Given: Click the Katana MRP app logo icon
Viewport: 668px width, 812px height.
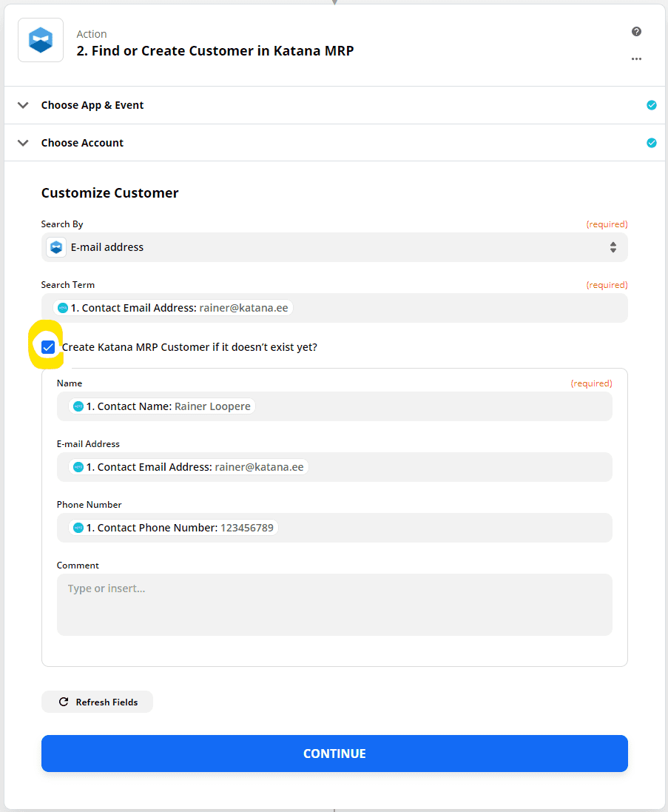Looking at the screenshot, I should click(41, 41).
